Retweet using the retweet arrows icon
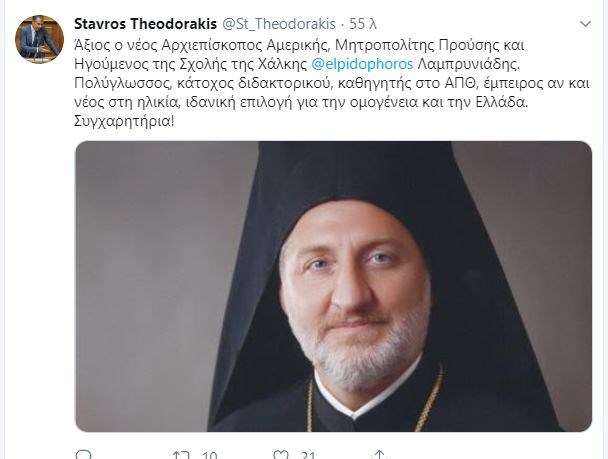The height and width of the screenshot is (459, 608). pos(181,455)
